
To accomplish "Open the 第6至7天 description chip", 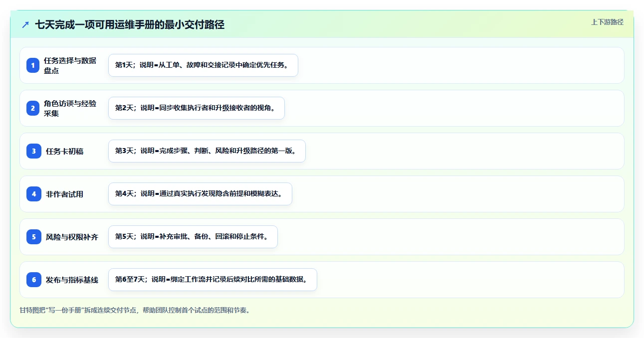I will pyautogui.click(x=213, y=280).
